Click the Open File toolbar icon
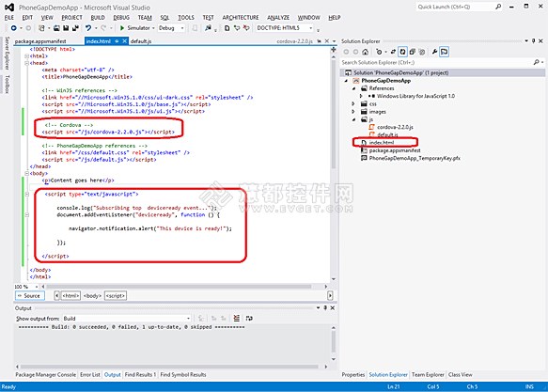 (x=56, y=28)
